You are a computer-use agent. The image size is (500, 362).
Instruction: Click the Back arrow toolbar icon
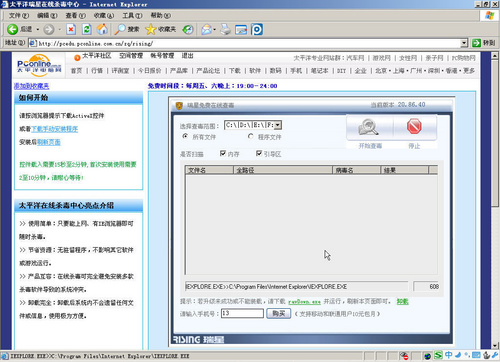point(12,29)
